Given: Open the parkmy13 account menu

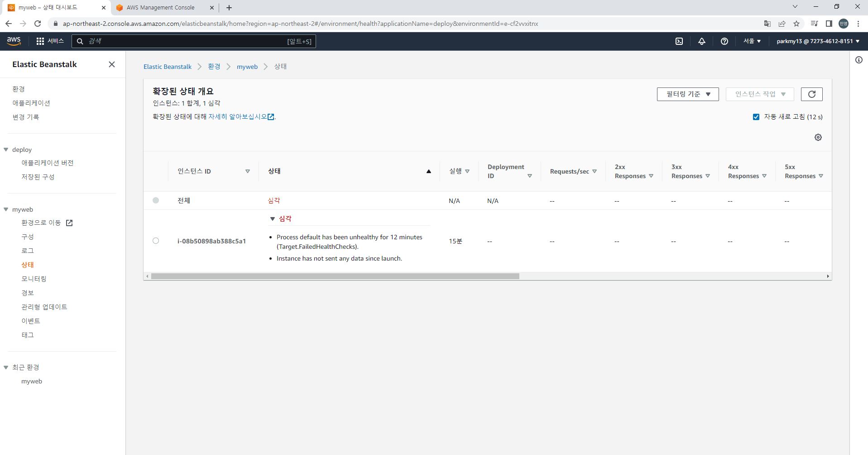Looking at the screenshot, I should (x=818, y=41).
